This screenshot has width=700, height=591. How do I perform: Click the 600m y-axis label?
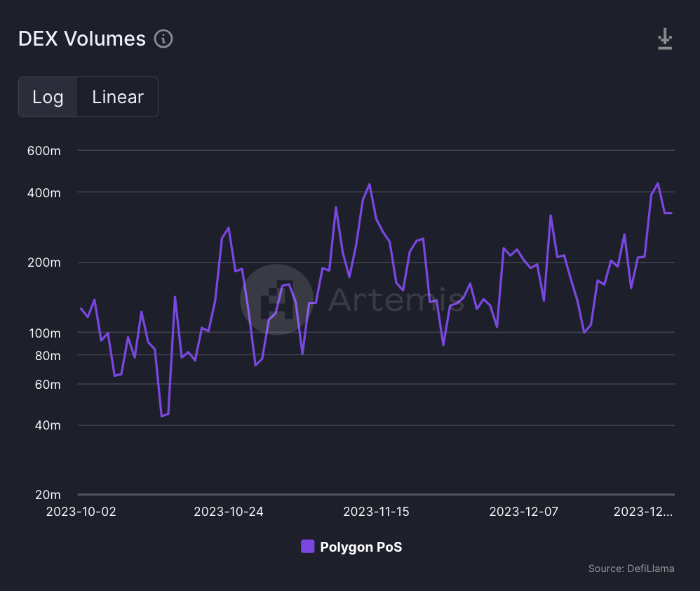click(x=45, y=151)
